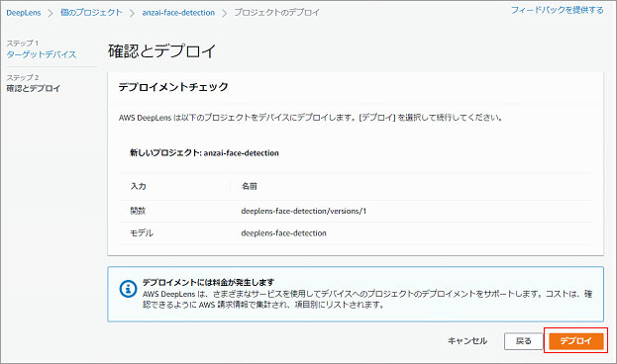The width and height of the screenshot is (617, 364).
Task: Click the blue info circle icon
Action: pos(128,289)
